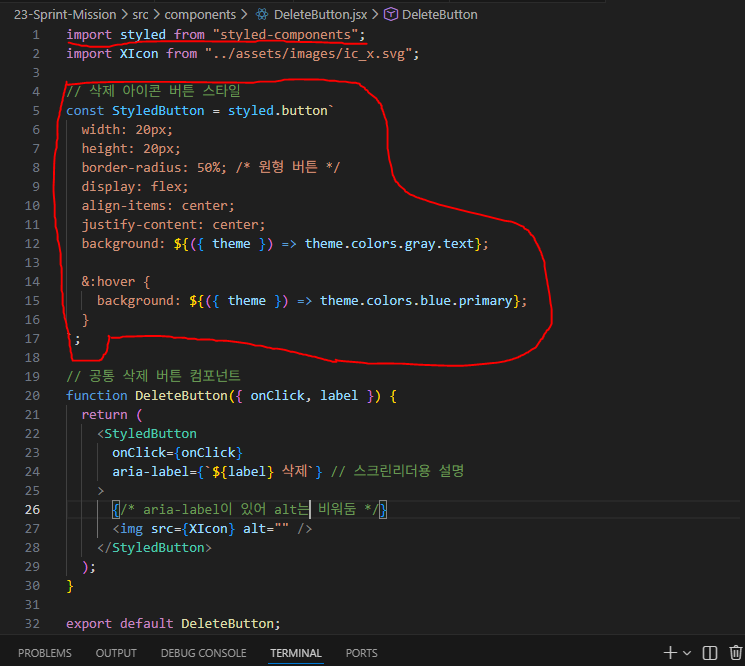Viewport: 745px width, 666px height.
Task: Select the TERMINAL tab
Action: point(296,653)
